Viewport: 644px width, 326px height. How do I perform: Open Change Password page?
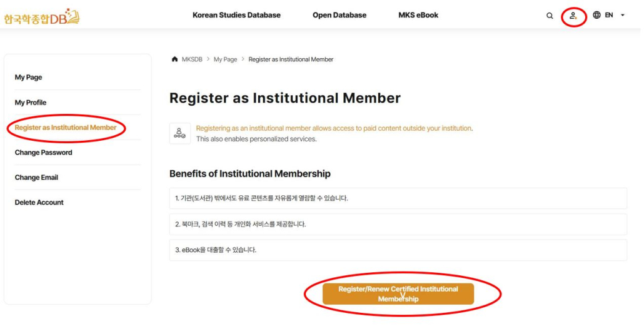pos(44,153)
